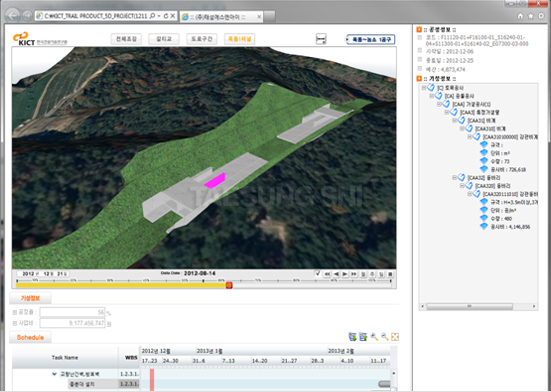Collapse the [CAA320111010] tree node
The height and width of the screenshot is (392, 551).
click(469, 194)
